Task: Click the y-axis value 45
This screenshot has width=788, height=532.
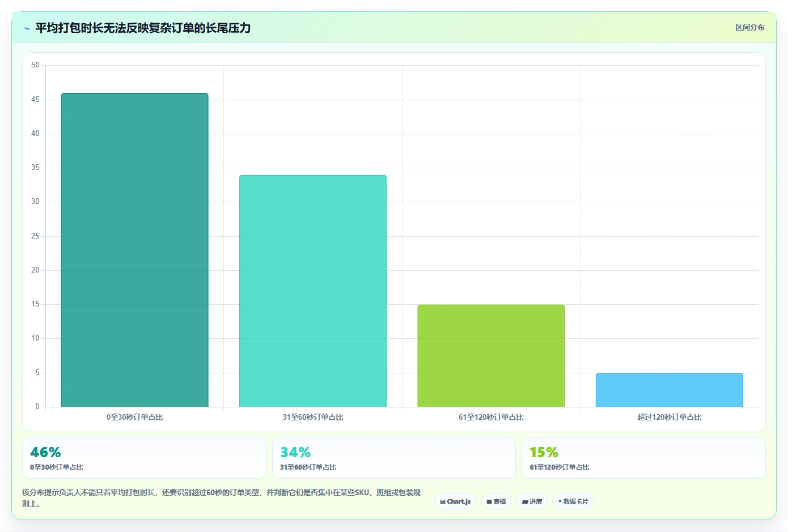Action: point(35,100)
